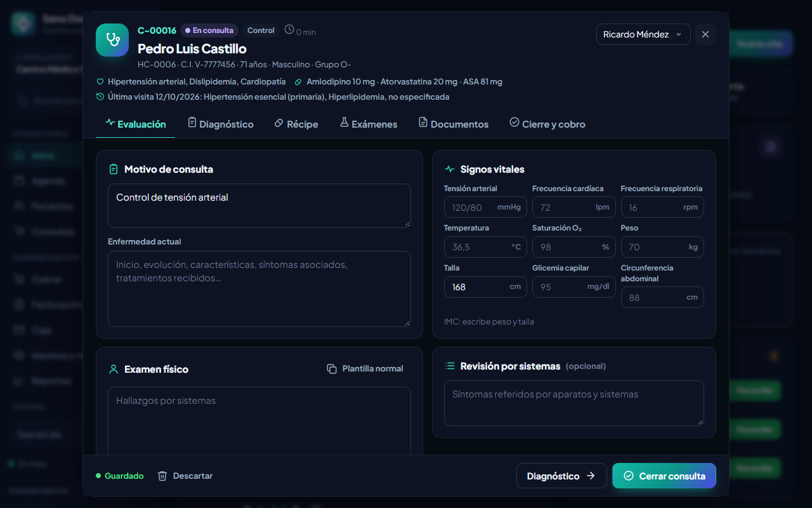
Task: Click the Tensión arterial field
Action: click(485, 207)
